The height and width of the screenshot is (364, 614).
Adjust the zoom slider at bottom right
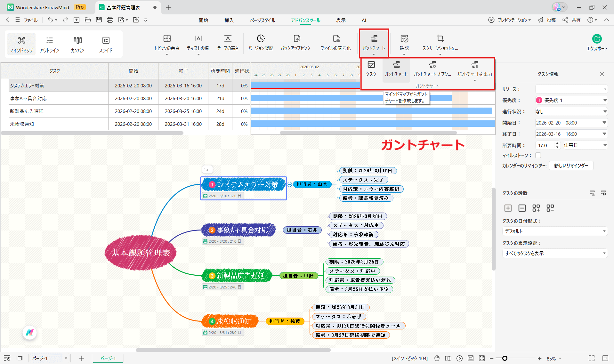(x=505, y=358)
